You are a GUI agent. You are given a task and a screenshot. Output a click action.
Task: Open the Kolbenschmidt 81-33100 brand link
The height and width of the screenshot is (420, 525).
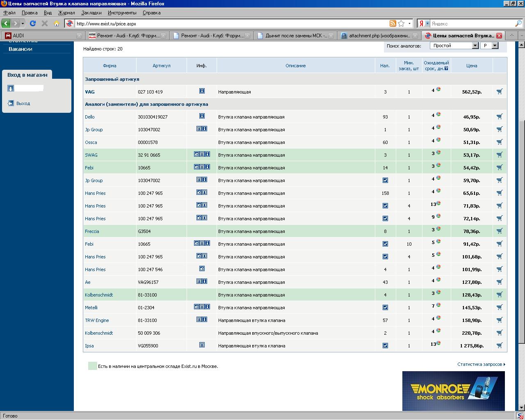pos(99,295)
